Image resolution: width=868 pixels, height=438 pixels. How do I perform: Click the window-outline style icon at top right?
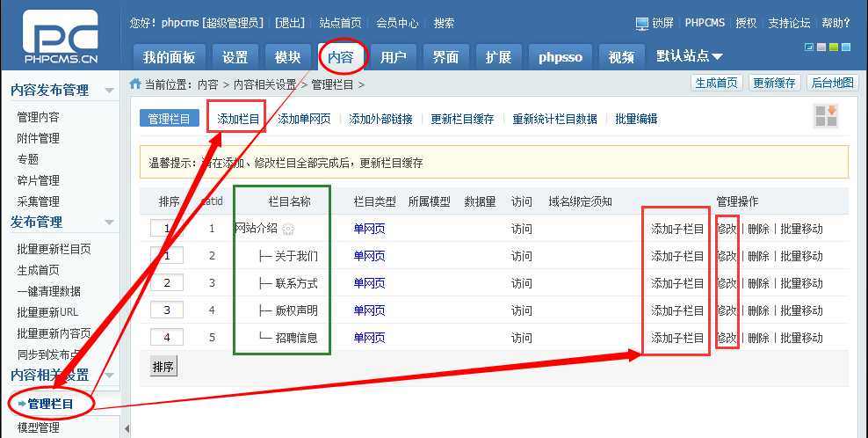809,47
